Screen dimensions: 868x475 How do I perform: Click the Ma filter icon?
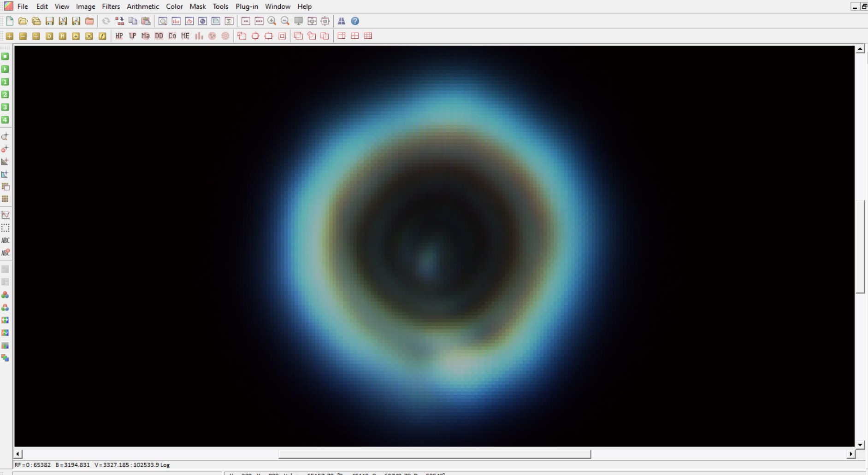[x=146, y=36]
